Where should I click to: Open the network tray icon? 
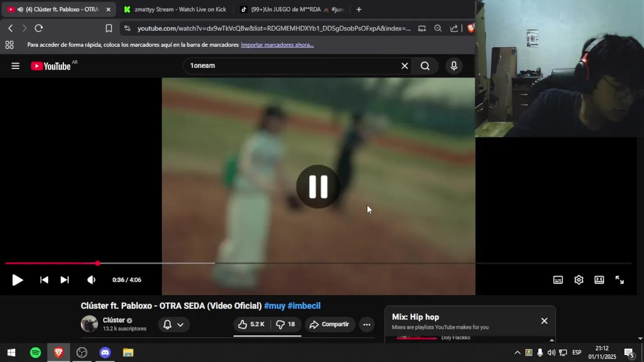click(x=563, y=352)
